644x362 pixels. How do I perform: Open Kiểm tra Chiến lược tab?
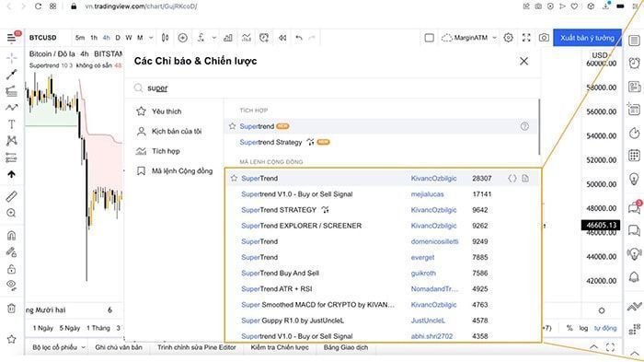(280, 347)
